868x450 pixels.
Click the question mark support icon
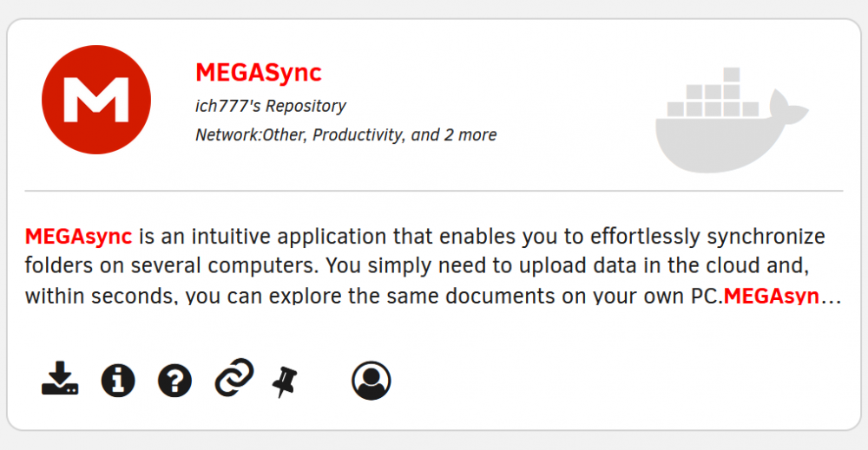[175, 381]
